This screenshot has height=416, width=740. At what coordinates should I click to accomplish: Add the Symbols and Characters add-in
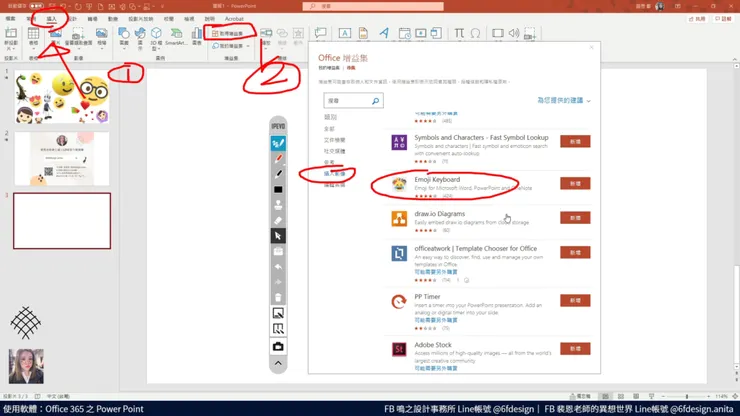(575, 142)
